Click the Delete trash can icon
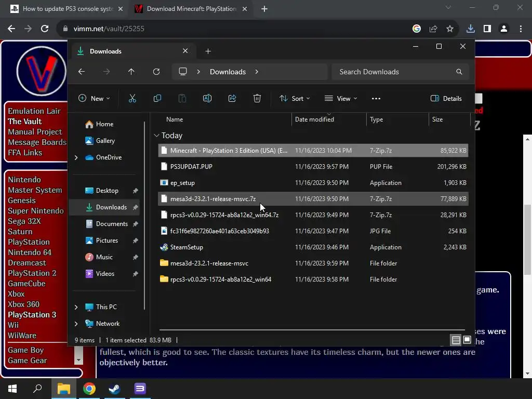The width and height of the screenshot is (532, 399). click(257, 98)
